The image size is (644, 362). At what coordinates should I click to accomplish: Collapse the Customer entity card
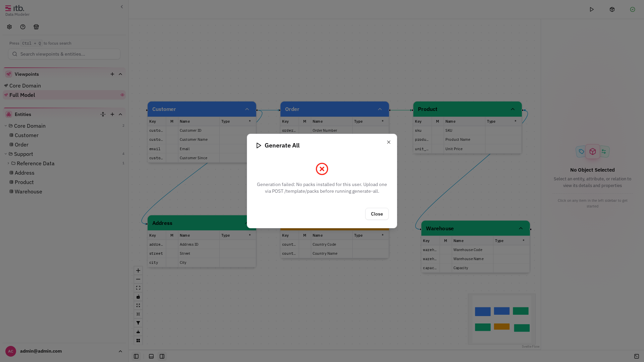pos(247,109)
